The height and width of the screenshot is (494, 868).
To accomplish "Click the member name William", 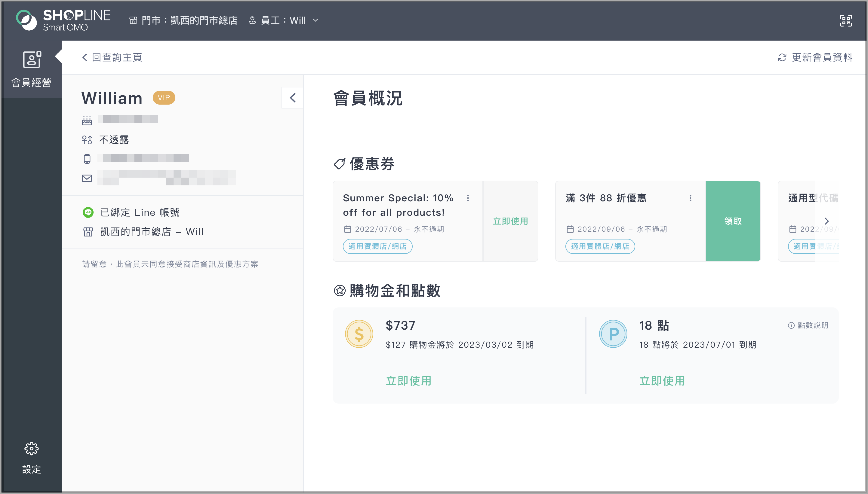I will 112,98.
